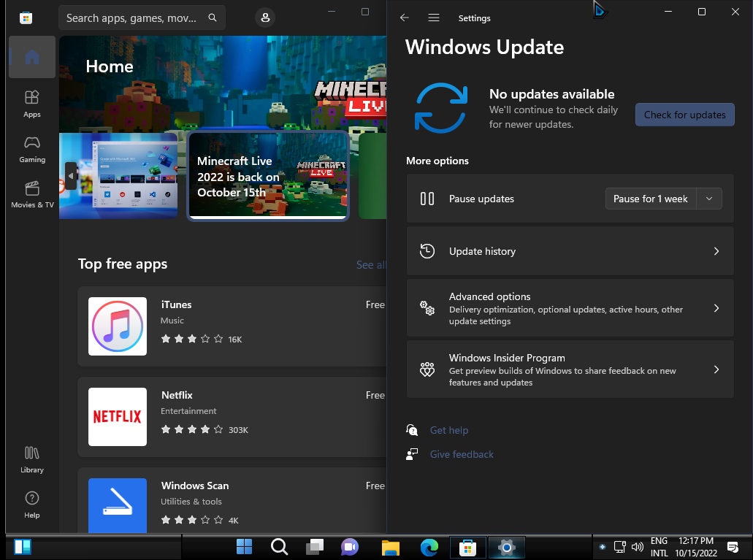Expand the Pause for 1 week dropdown

point(708,199)
